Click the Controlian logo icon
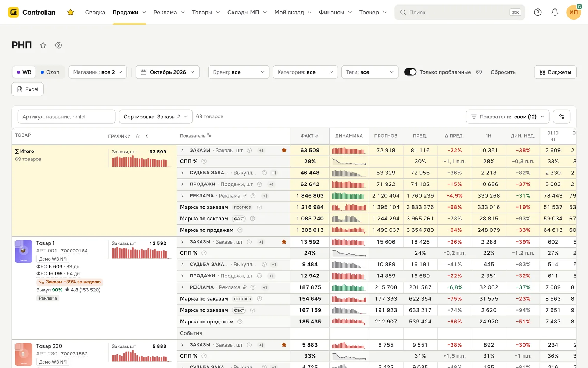Screen dimensions: 588x368 [x=14, y=13]
